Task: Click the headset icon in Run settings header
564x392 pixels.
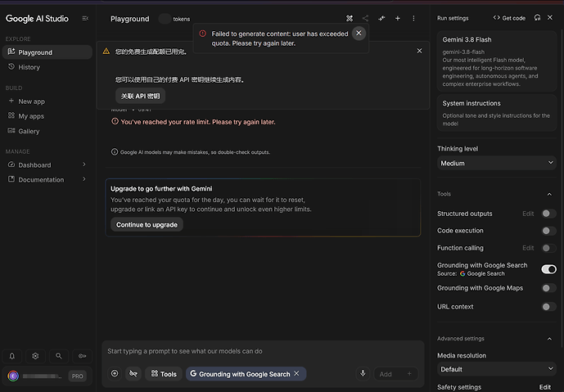Action: point(537,18)
